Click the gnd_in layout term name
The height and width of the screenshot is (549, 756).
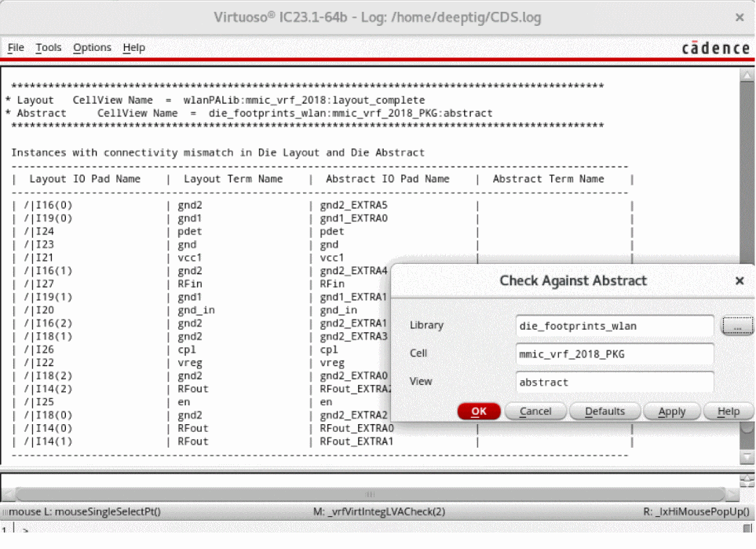(x=195, y=309)
